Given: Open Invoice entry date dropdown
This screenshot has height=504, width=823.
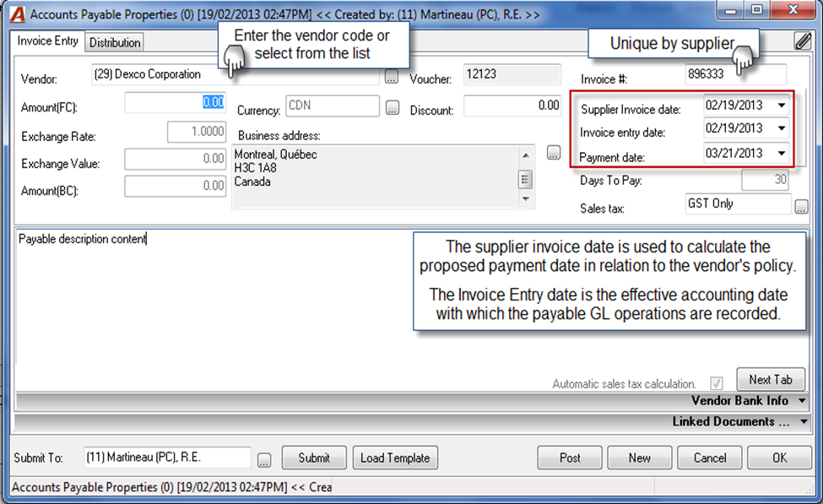Looking at the screenshot, I should point(782,128).
